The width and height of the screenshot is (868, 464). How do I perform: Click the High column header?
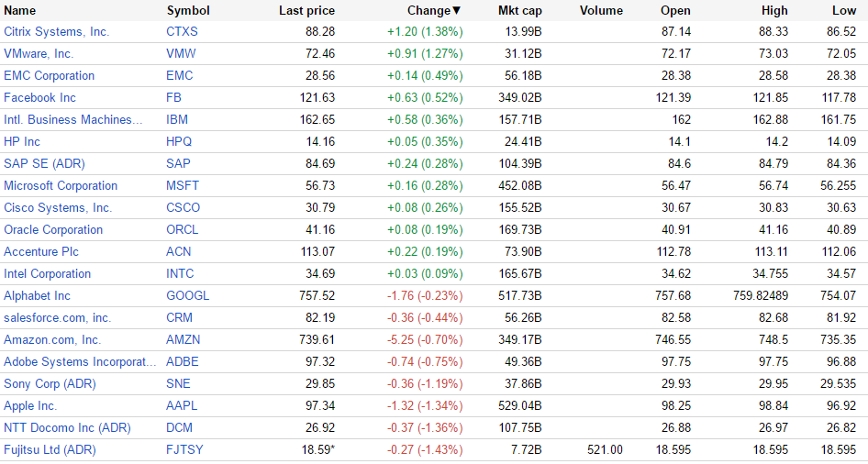coord(774,11)
